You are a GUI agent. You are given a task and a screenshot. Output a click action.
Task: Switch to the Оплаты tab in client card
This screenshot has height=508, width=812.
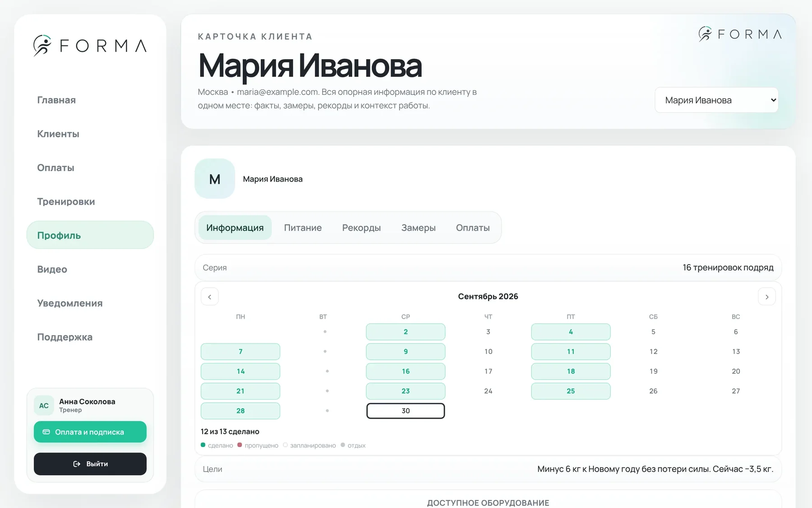(x=473, y=228)
